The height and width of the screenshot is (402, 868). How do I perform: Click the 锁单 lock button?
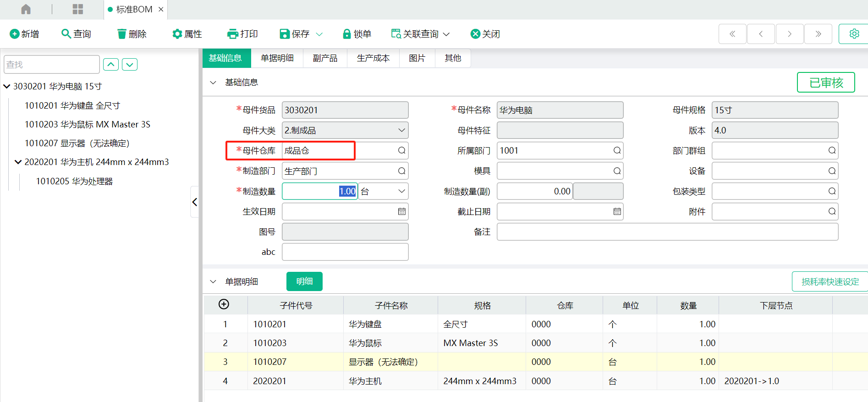(357, 34)
